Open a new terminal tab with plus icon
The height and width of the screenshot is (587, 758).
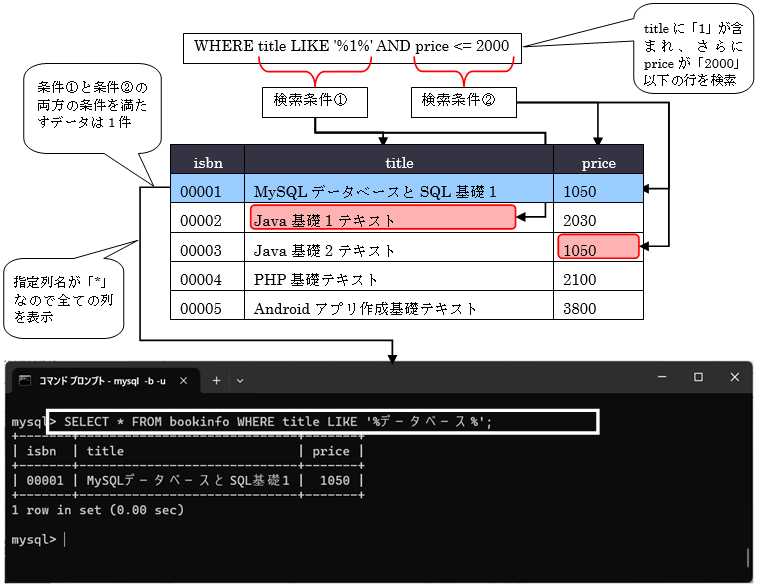tap(215, 381)
